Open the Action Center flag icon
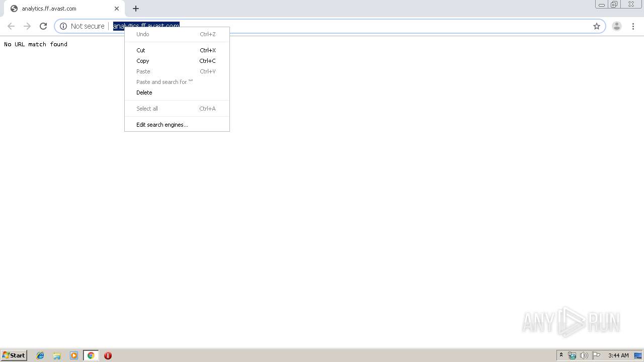This screenshot has height=362, width=644. click(596, 355)
